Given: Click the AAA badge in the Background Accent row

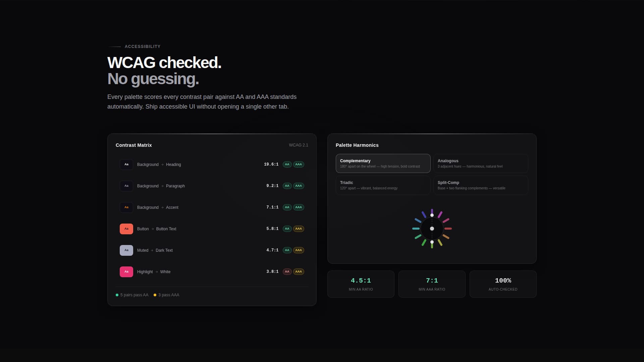Looking at the screenshot, I should 299,207.
